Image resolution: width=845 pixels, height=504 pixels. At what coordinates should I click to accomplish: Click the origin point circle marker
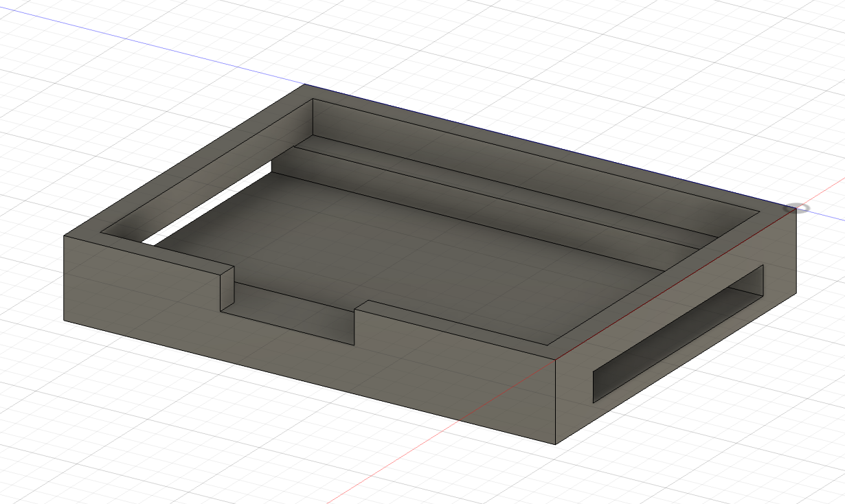click(796, 207)
